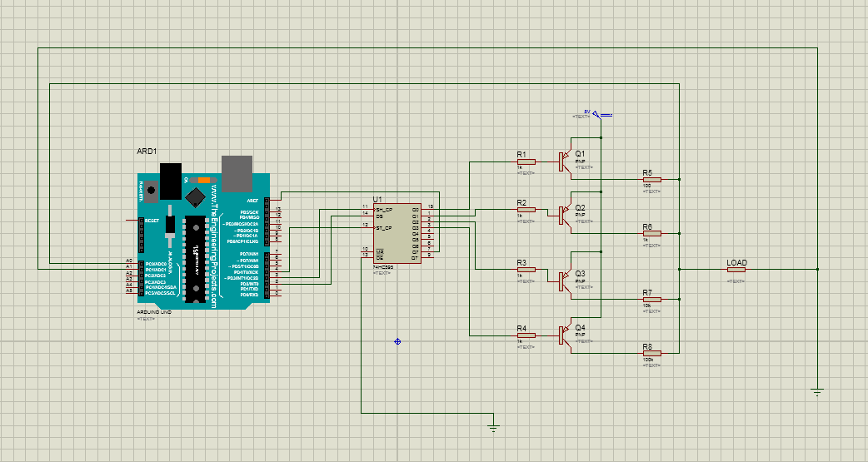868x462 pixels.
Task: Click the ground symbol below the 74HC595
Action: tap(493, 428)
